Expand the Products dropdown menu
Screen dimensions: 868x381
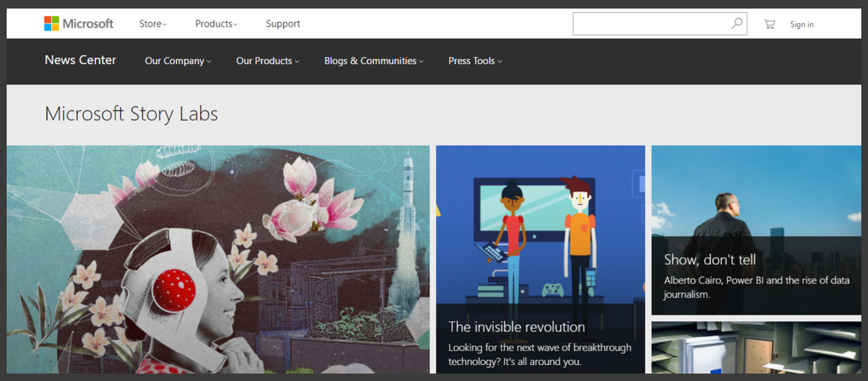(x=216, y=24)
